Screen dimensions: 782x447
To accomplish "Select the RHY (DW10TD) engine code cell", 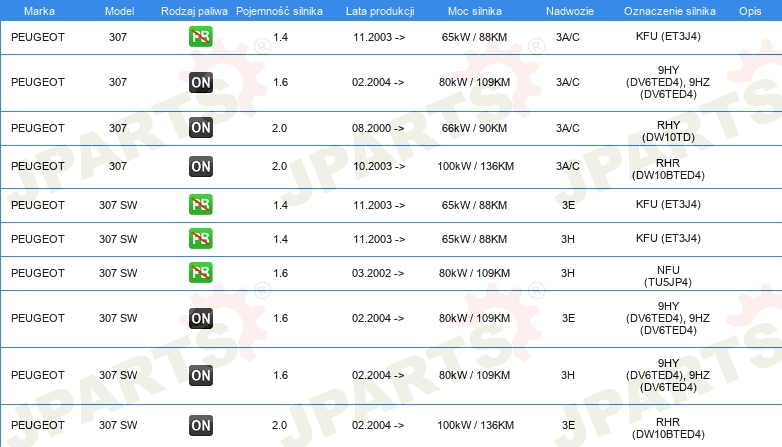I will 668,131.
